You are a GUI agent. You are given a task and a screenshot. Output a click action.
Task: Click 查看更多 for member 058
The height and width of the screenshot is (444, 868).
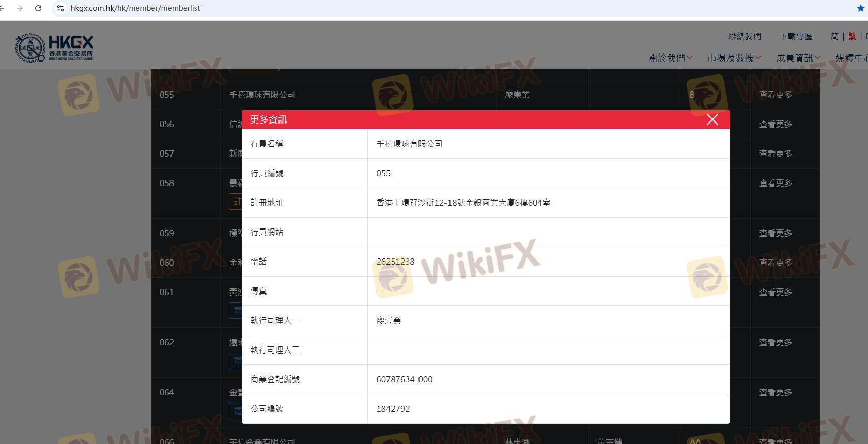pos(776,183)
